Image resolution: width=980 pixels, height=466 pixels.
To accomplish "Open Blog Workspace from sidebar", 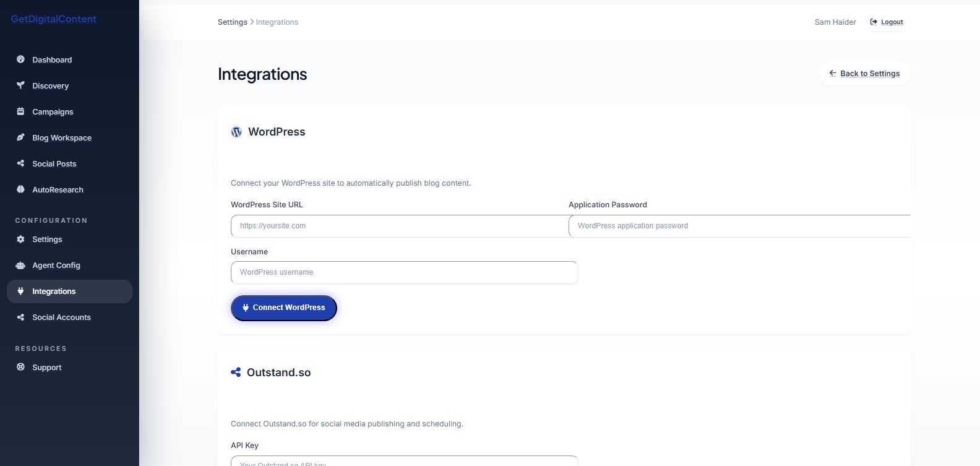I will [x=69, y=137].
